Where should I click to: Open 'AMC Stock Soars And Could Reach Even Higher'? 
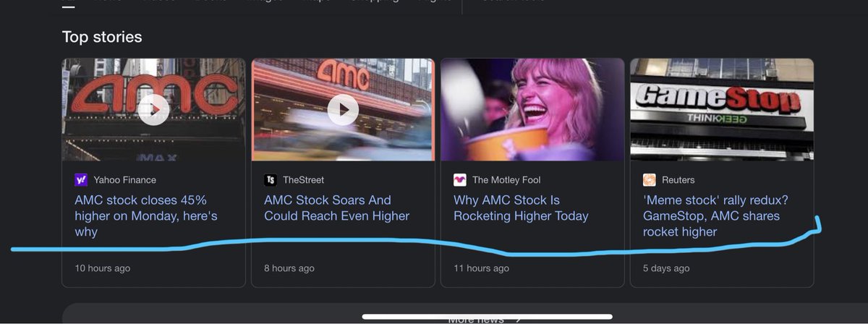coord(337,208)
